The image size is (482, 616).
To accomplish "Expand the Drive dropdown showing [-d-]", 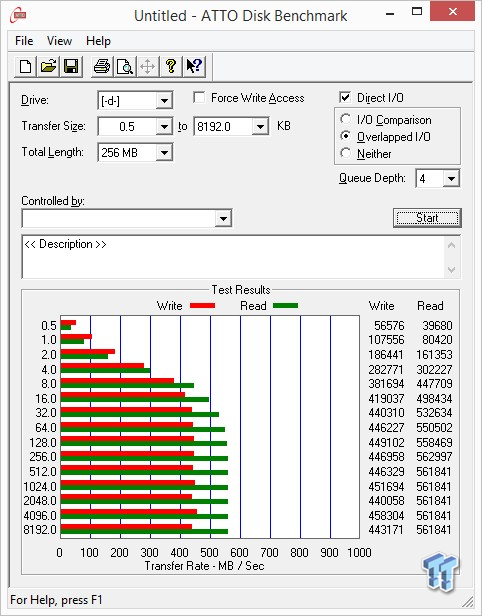I will [x=164, y=101].
